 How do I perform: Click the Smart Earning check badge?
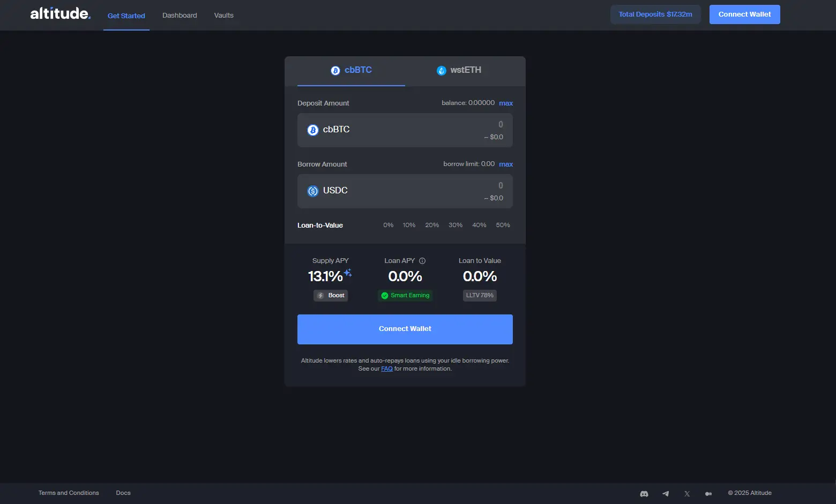click(405, 295)
